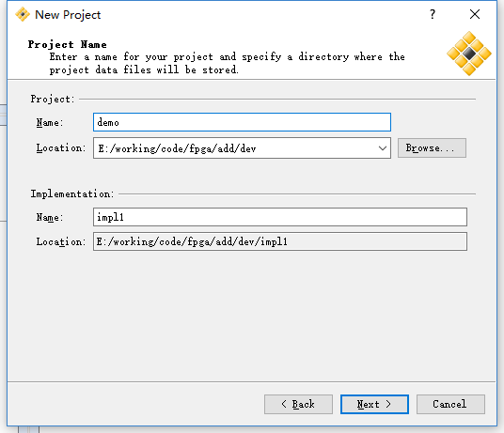Click the project Name label

tap(50, 122)
